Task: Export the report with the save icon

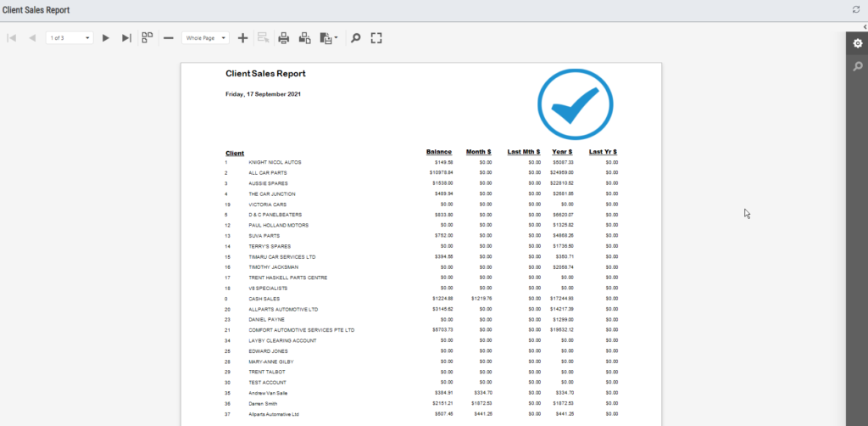Action: 325,38
